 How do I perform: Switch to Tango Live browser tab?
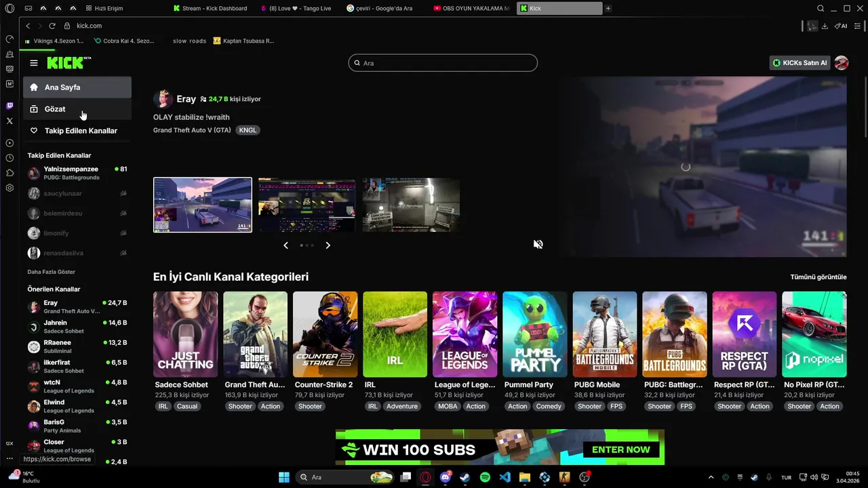[x=297, y=9]
